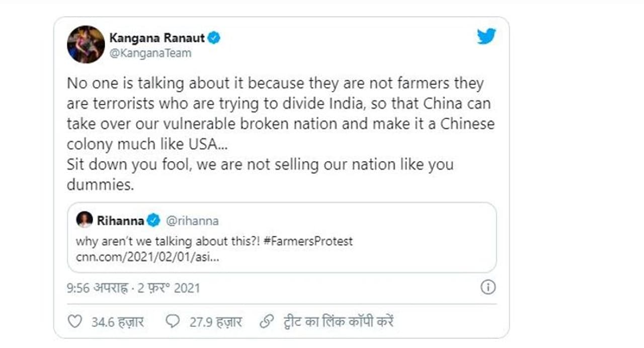Click the chain link copy icon
Image resolution: width=644 pixels, height=348 pixels.
(x=267, y=322)
